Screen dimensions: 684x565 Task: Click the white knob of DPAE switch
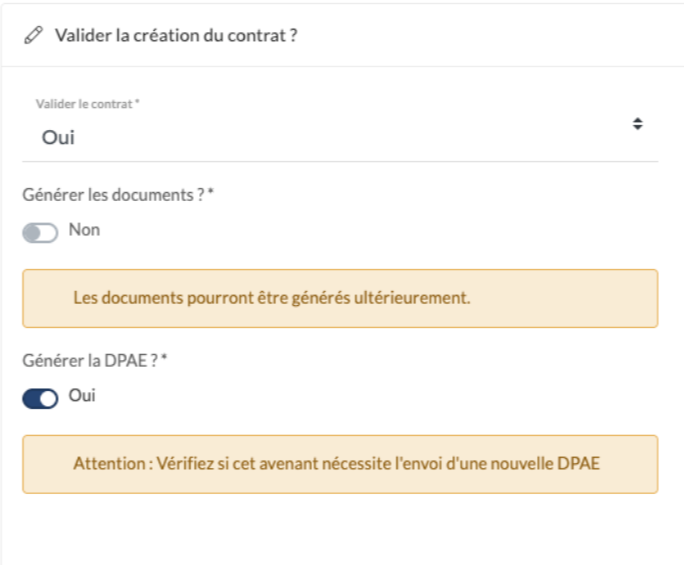[x=48, y=399]
